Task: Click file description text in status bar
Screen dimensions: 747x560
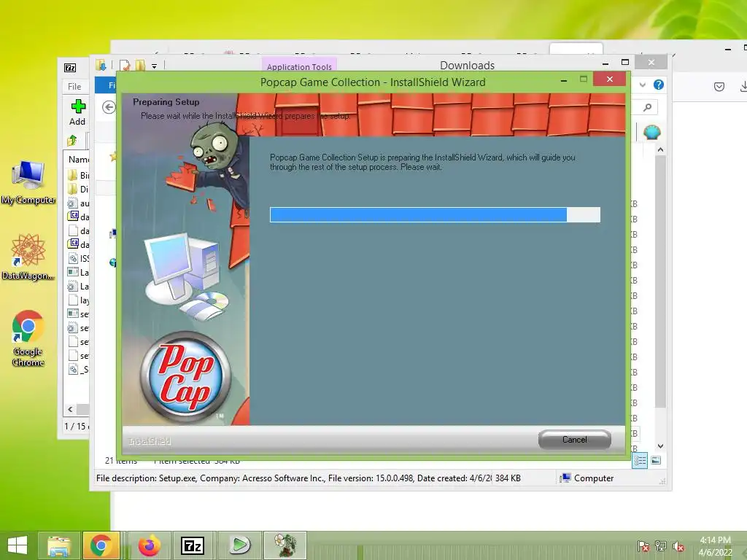Action: coord(294,478)
